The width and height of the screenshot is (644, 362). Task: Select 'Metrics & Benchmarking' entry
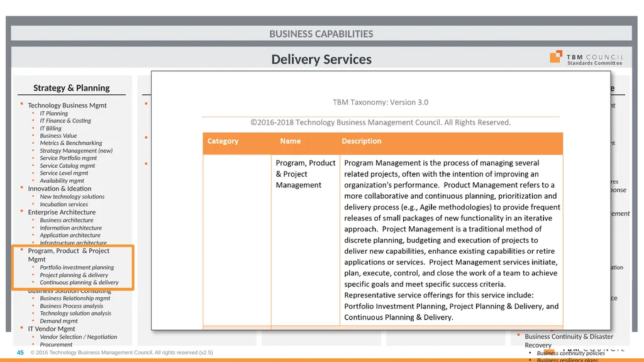(71, 143)
